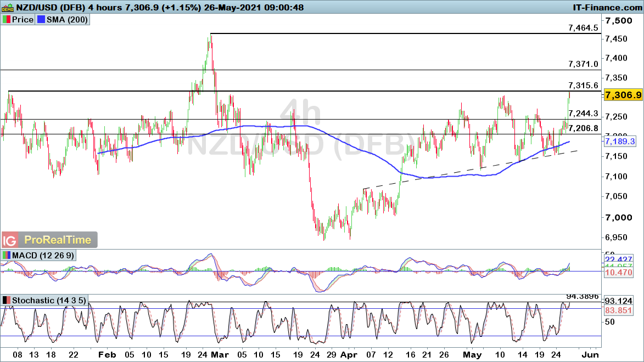Viewport: 644px width, 362px height.
Task: Open the MACD (12 26 9) indicator label
Action: pyautogui.click(x=43, y=255)
